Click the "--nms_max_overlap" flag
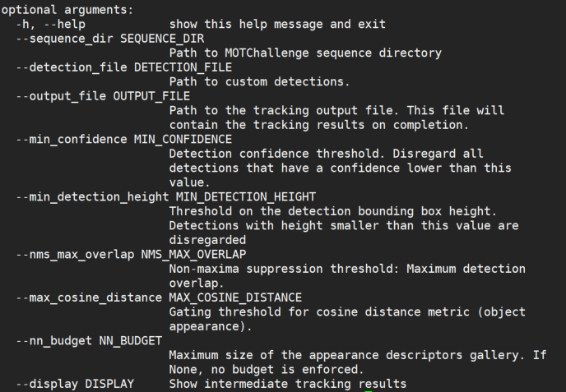Image resolution: width=566 pixels, height=392 pixels. pos(75,255)
